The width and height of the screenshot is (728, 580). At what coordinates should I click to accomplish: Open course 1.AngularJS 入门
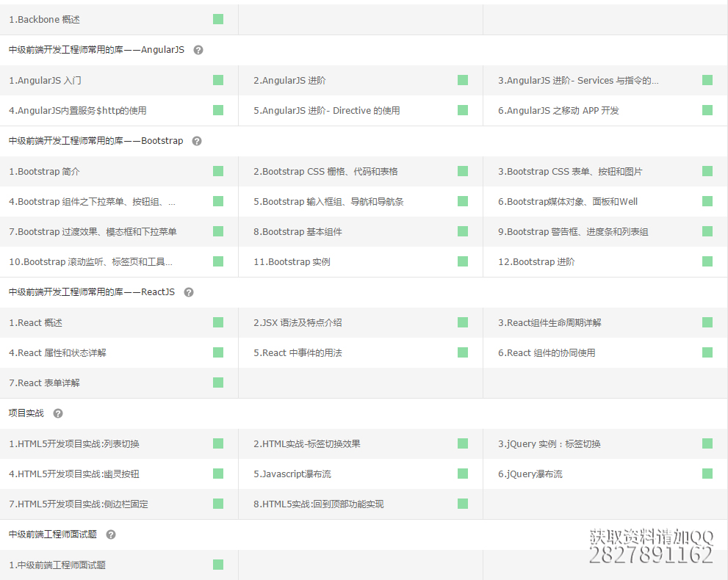(x=45, y=81)
